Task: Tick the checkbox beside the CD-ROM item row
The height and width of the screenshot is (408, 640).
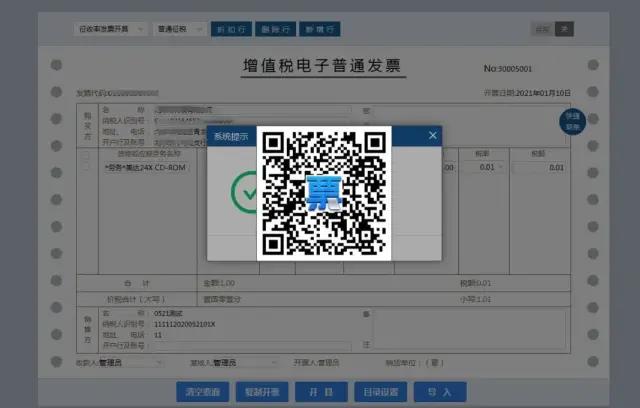Action: pyautogui.click(x=85, y=167)
